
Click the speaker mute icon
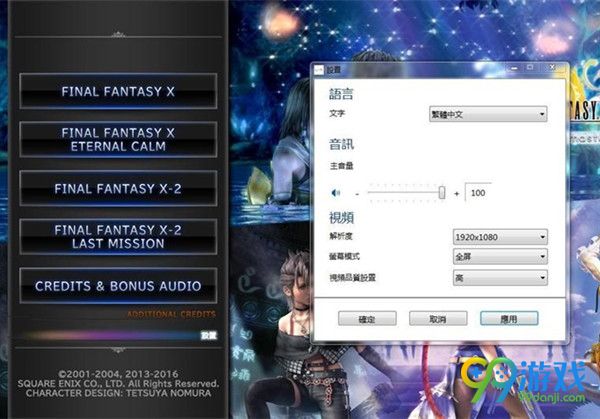click(336, 193)
